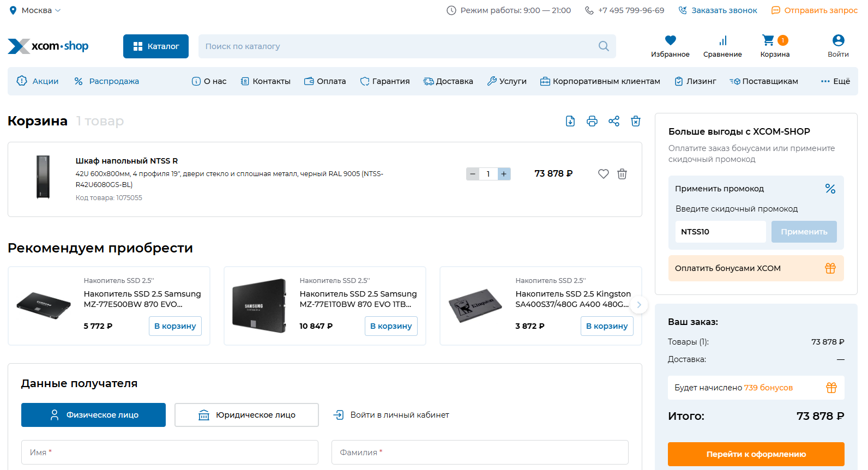Image resolution: width=868 pixels, height=470 pixels.
Task: Select Юридическое лицо recipient type
Action: [246, 415]
